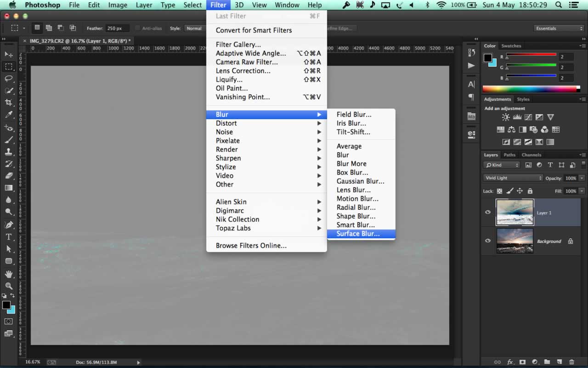Open the Layer menu in menu bar
The width and height of the screenshot is (588, 368).
coord(144,5)
